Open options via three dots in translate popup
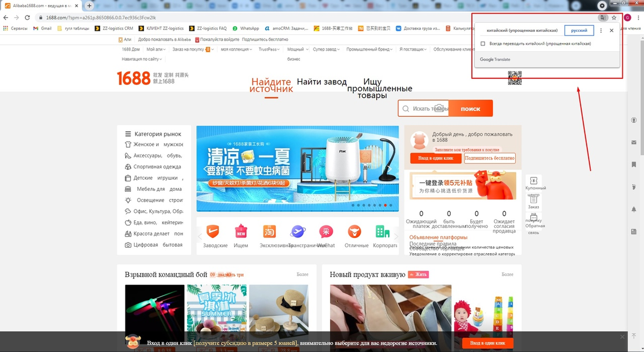The height and width of the screenshot is (352, 644). [x=600, y=31]
